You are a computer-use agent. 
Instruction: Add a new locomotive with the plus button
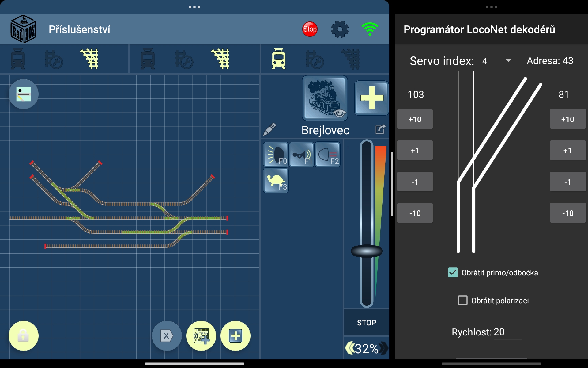[x=371, y=98]
